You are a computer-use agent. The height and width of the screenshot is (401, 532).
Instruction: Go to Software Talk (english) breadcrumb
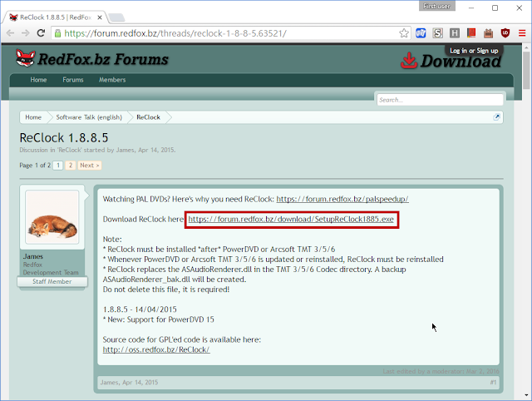point(89,117)
